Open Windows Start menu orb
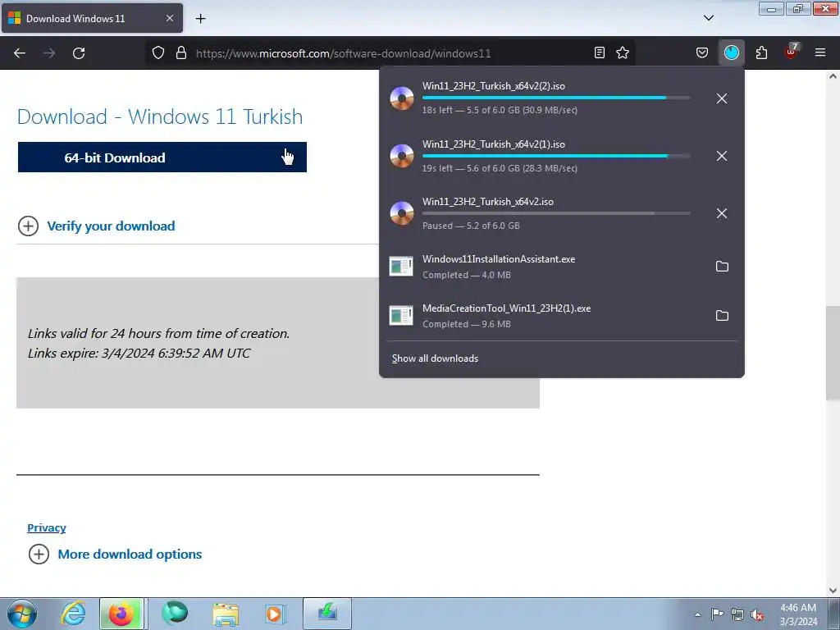Viewport: 840px width, 630px height. pos(22,614)
